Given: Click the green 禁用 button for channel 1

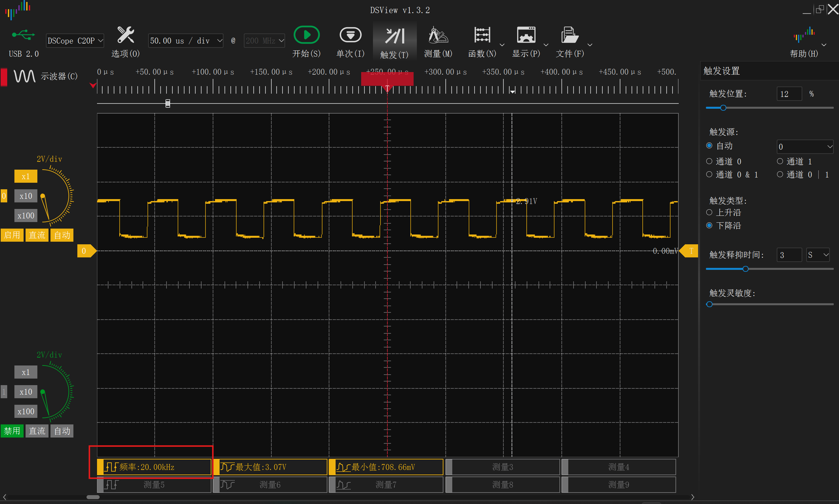Looking at the screenshot, I should (12, 431).
